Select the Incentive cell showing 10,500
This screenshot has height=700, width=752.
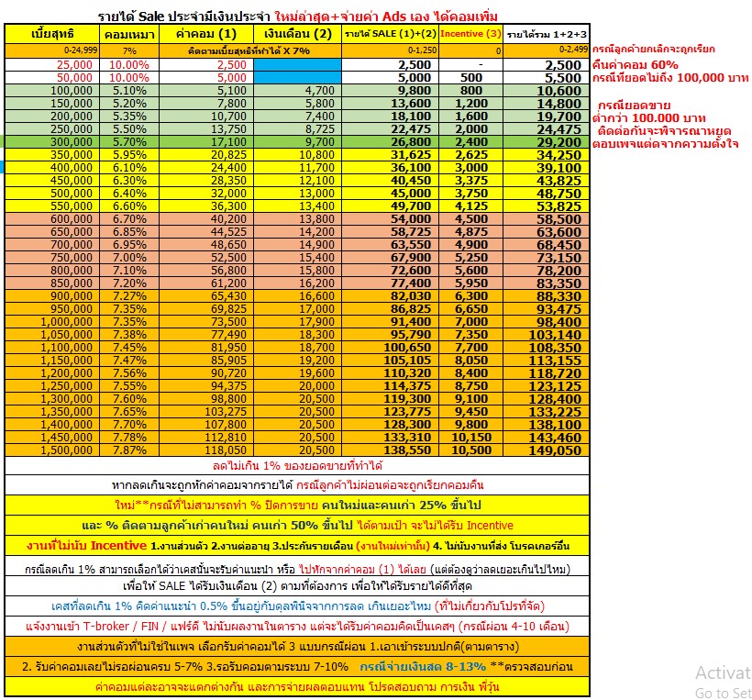(470, 450)
